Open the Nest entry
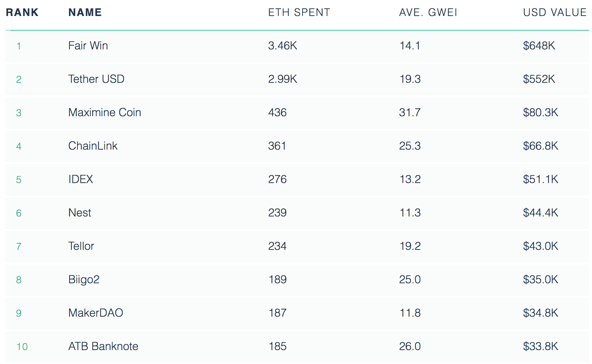This screenshot has width=592, height=364. pyautogui.click(x=80, y=213)
